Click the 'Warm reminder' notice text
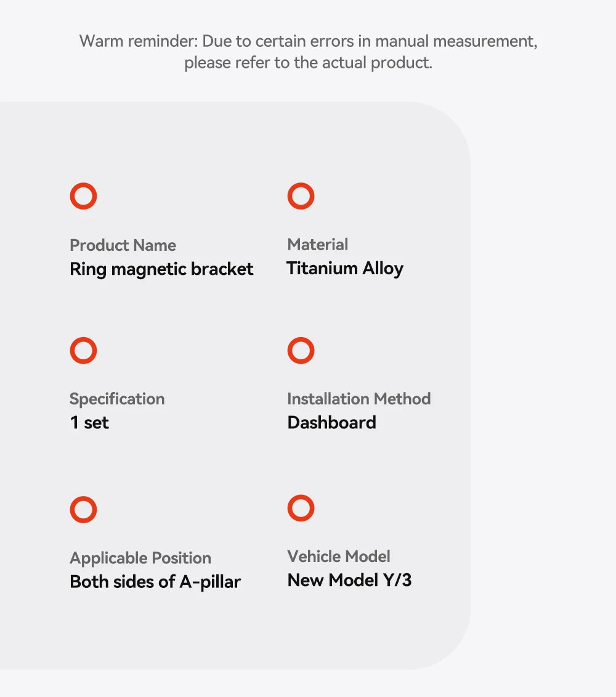Screen dimensions: 616x697 [x=308, y=41]
